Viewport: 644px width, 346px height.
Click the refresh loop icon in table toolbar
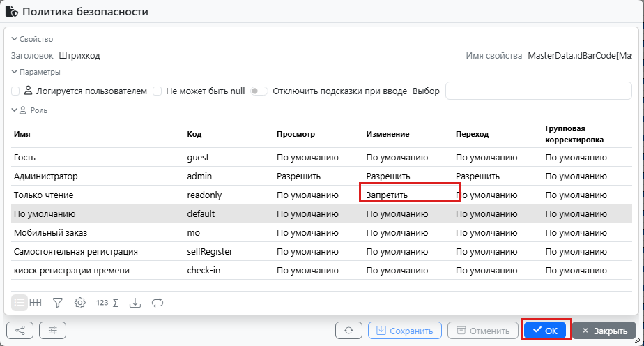pos(158,303)
